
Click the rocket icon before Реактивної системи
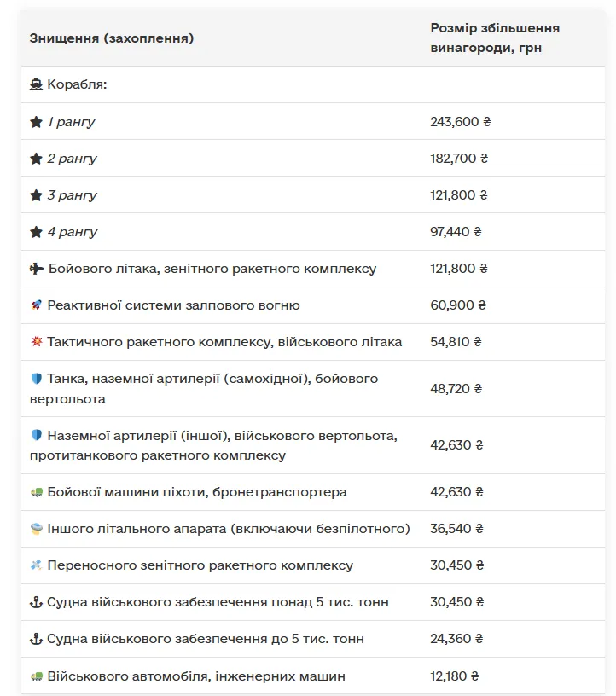click(x=36, y=305)
